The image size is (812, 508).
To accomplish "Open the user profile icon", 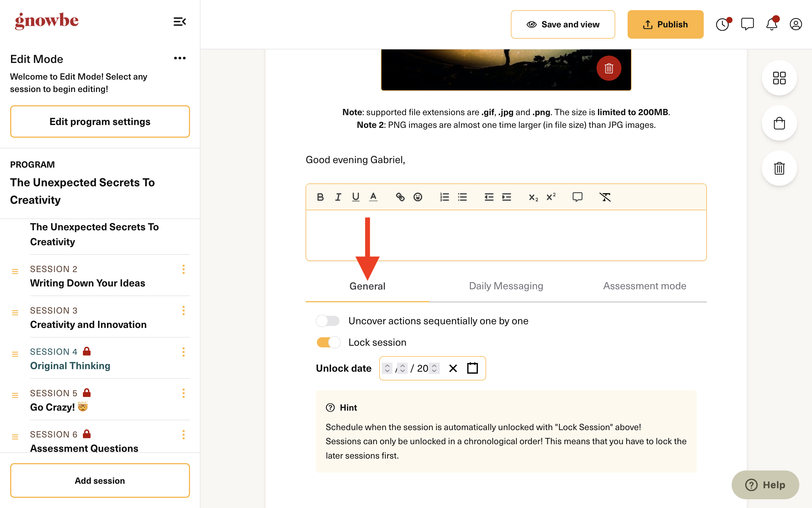I will [x=796, y=24].
